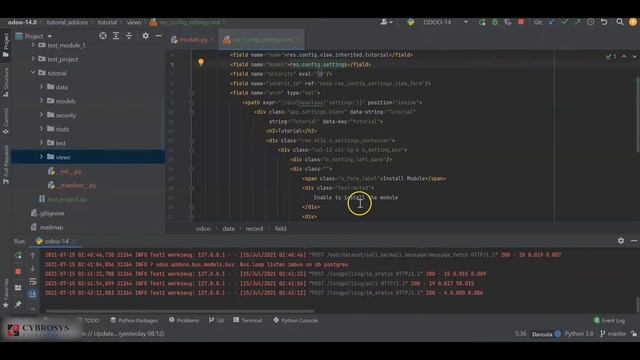Open the Pull Requests tool window stripe

click(x=6, y=164)
